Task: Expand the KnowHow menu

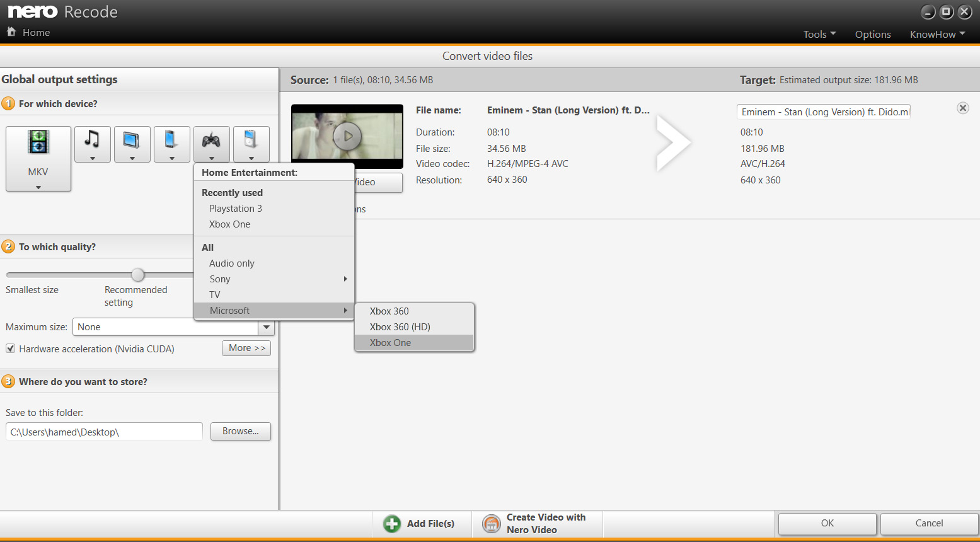Action: click(938, 34)
